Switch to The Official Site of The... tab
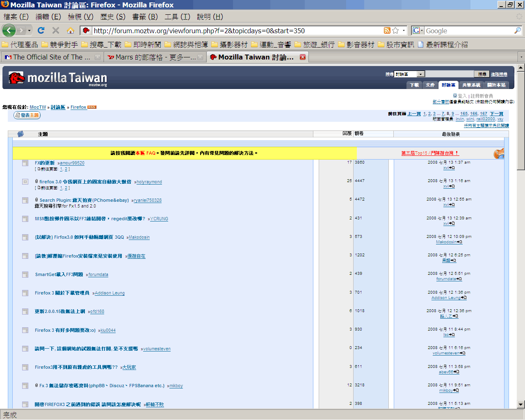Image resolution: width=525 pixels, height=420 pixels. pos(52,57)
